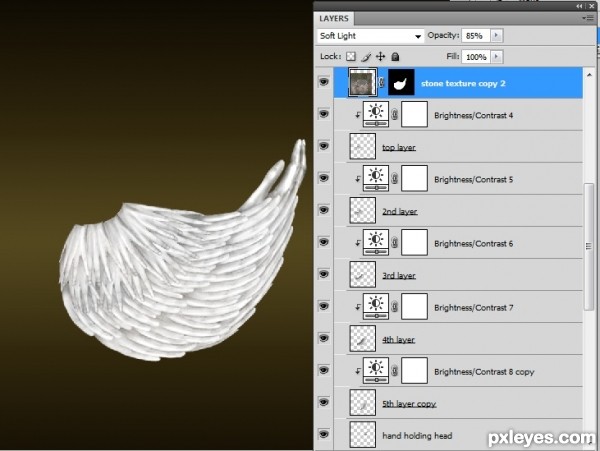The image size is (600, 451).
Task: Click the lock transparent pixels icon
Action: tap(351, 57)
